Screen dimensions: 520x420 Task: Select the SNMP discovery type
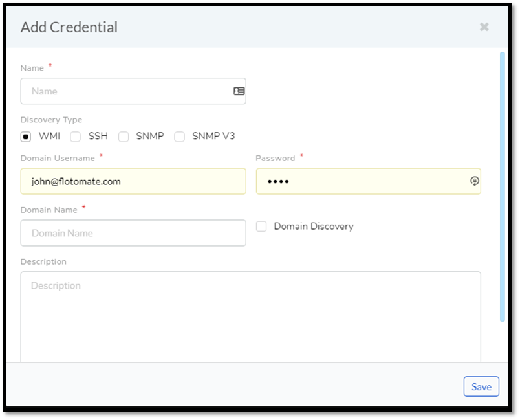124,137
